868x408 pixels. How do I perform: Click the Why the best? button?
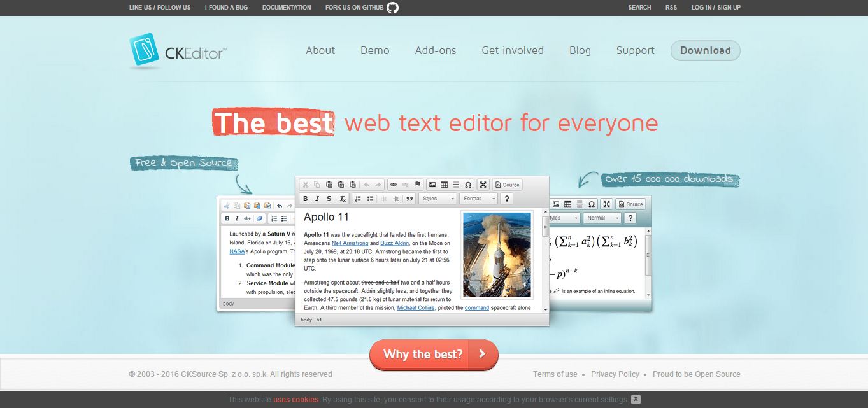pos(434,355)
